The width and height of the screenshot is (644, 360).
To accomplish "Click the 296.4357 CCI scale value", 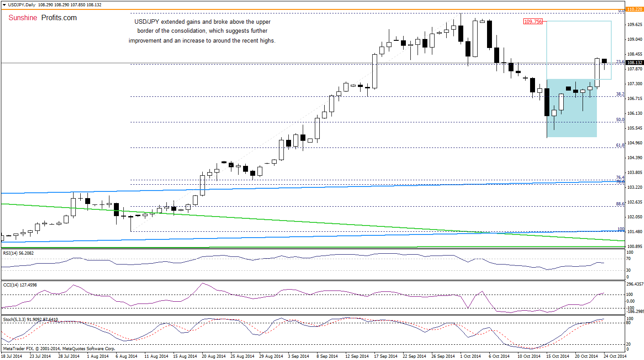I will (635, 284).
